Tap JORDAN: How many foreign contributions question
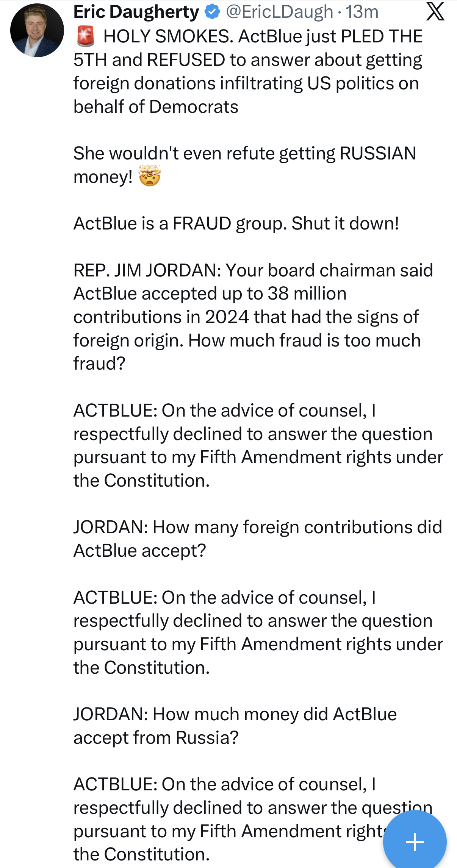Screen dimensions: 457x868 click(x=258, y=539)
